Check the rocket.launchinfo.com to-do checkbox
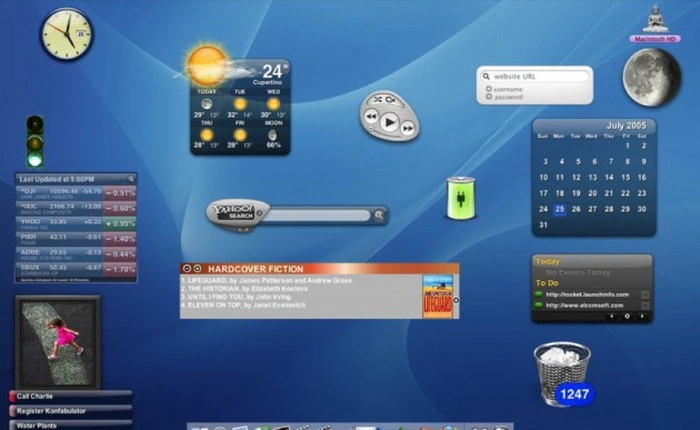Image resolution: width=700 pixels, height=430 pixels. [x=645, y=295]
